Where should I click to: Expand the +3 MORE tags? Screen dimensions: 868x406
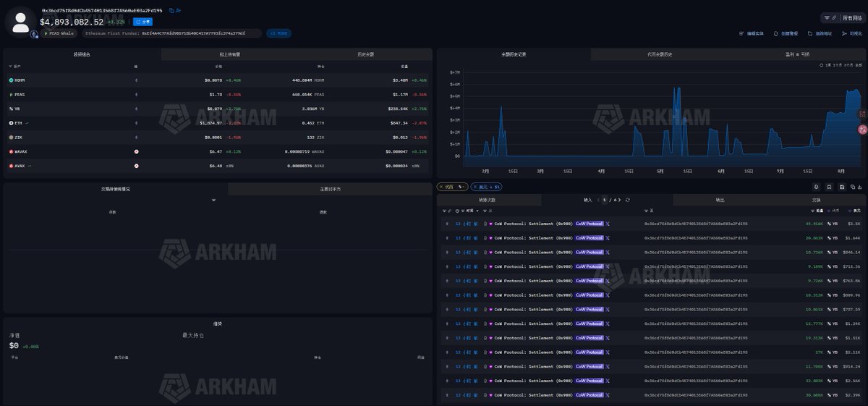click(279, 33)
